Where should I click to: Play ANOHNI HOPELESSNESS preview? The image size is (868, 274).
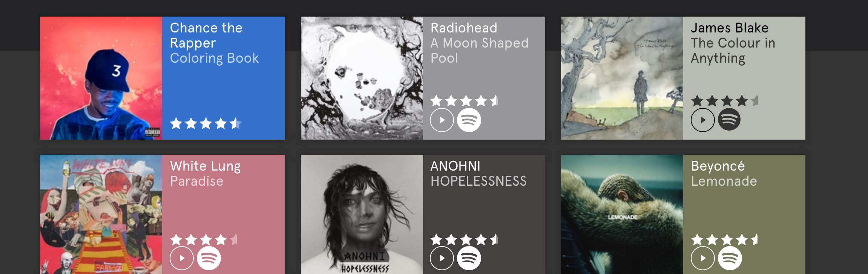pyautogui.click(x=442, y=258)
